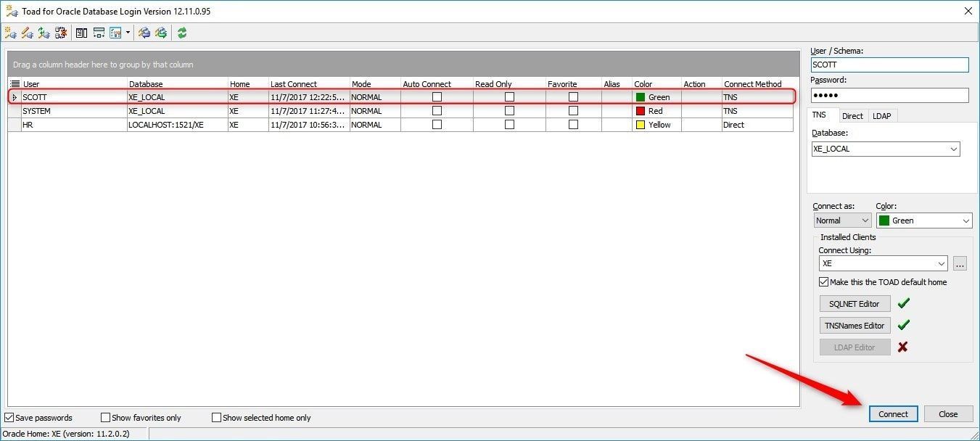Click the text-columns panel layout toolbar icon
Image resolution: width=980 pixels, height=441 pixels.
[x=81, y=33]
